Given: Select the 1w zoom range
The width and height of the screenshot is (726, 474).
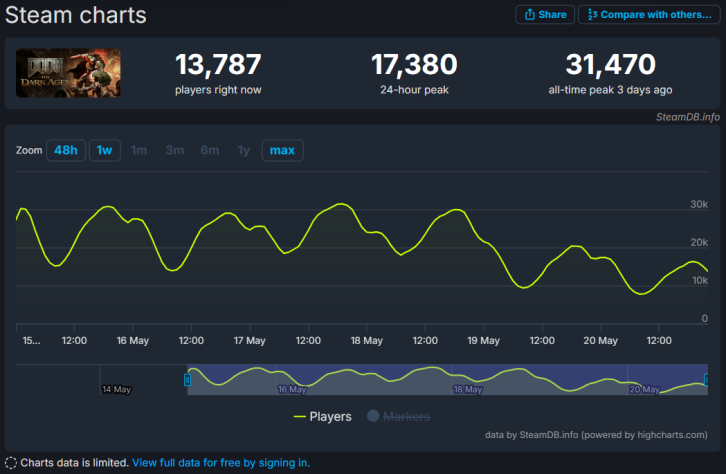Looking at the screenshot, I should [105, 150].
